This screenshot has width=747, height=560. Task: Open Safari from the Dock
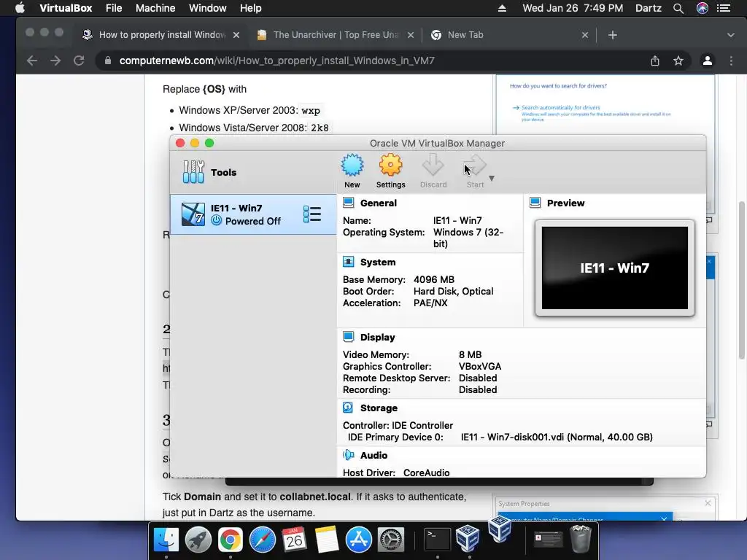[x=263, y=540]
